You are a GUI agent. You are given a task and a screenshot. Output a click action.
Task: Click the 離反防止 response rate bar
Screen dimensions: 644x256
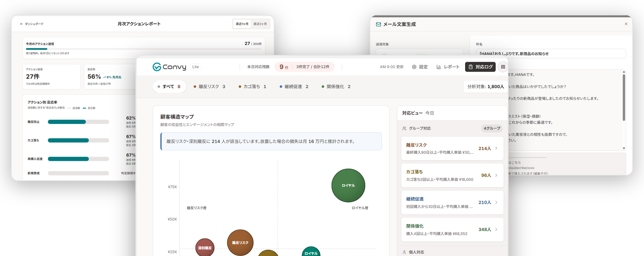coord(78,122)
